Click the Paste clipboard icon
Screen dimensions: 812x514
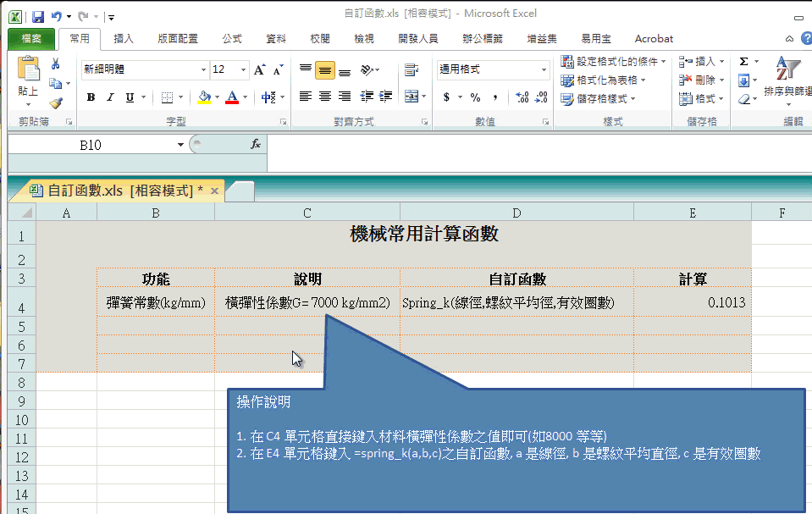[x=28, y=69]
